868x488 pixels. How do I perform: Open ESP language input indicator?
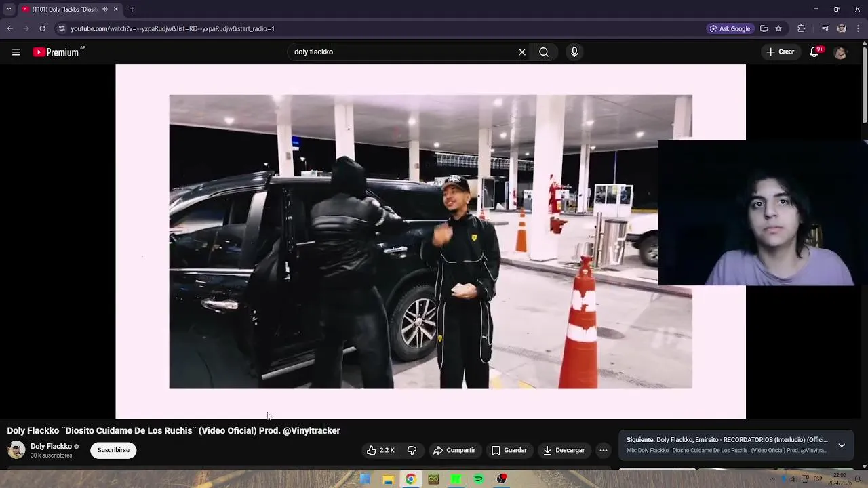click(818, 479)
